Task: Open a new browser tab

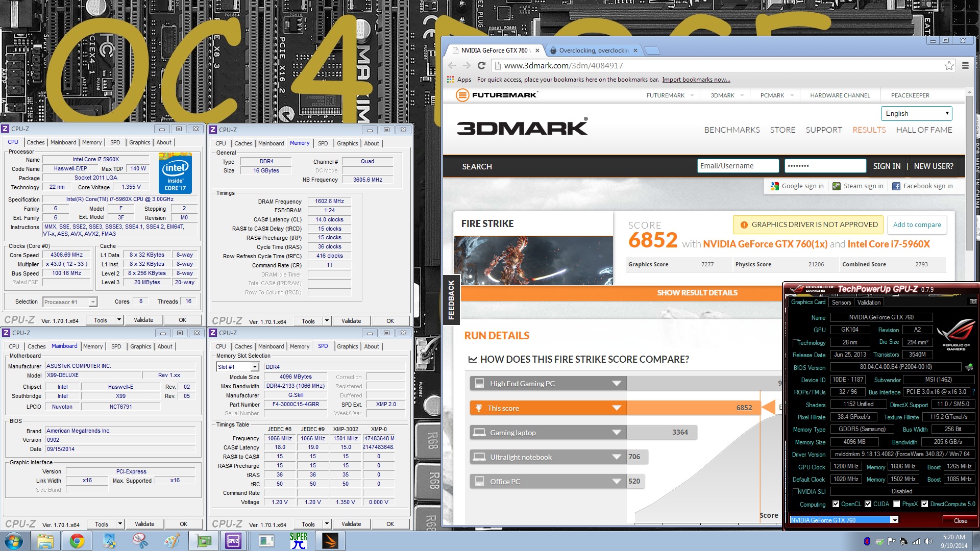Action: point(652,51)
